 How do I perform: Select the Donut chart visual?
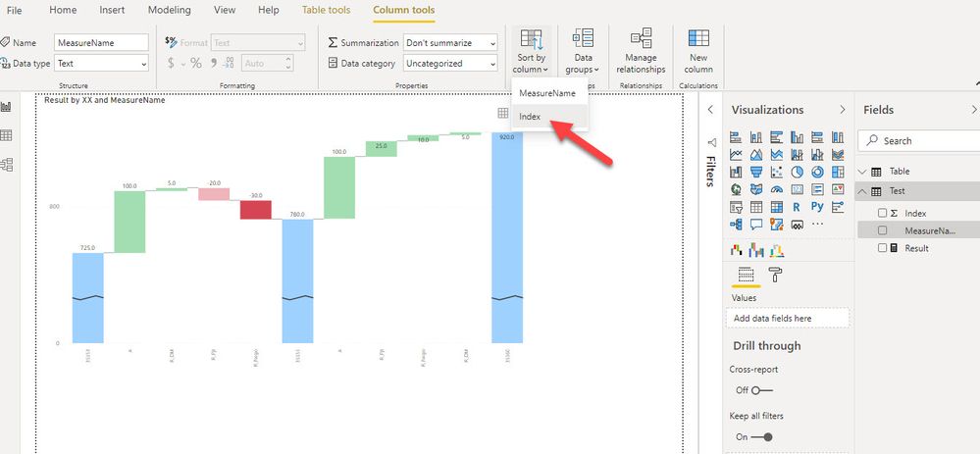(817, 172)
